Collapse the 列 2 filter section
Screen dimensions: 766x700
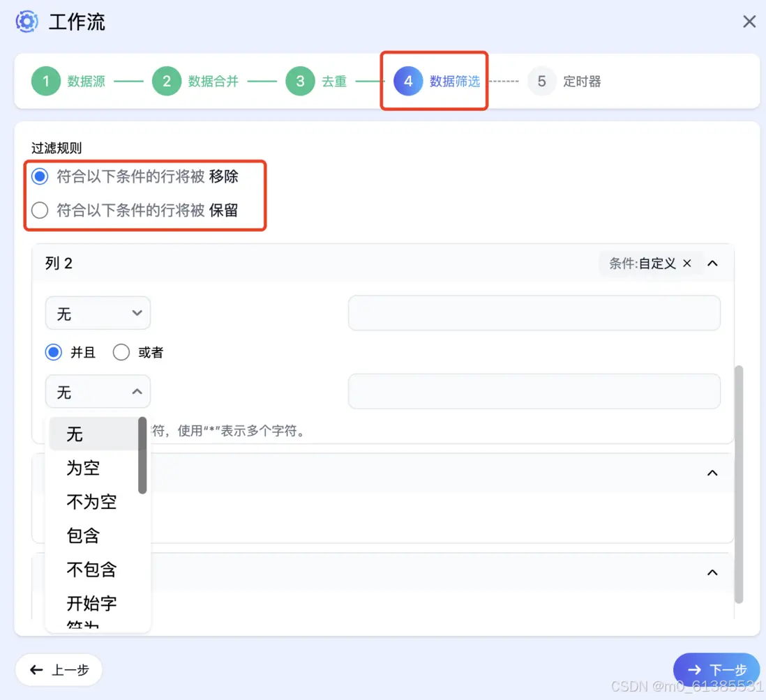(x=712, y=263)
